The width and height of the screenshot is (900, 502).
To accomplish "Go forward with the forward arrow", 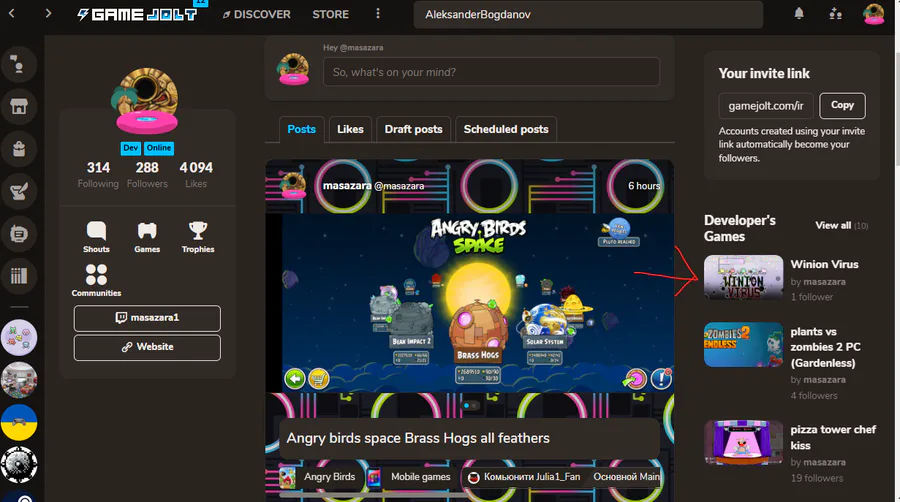I will 48,13.
